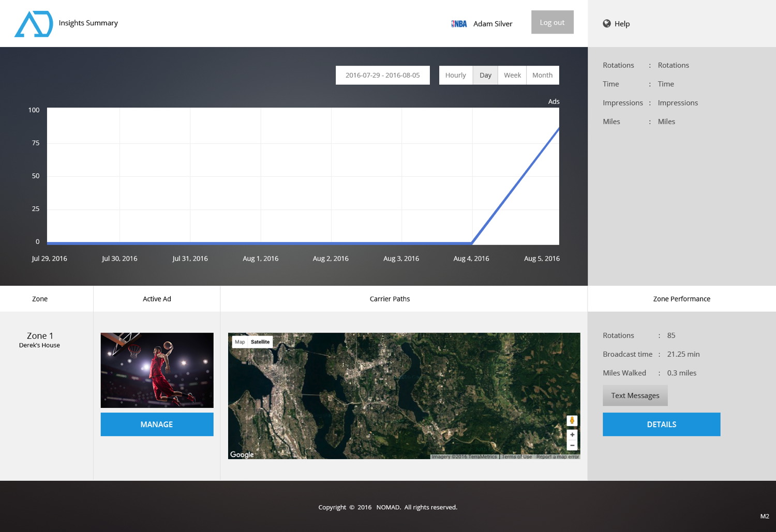Click the Active Ad column header

[x=157, y=299]
